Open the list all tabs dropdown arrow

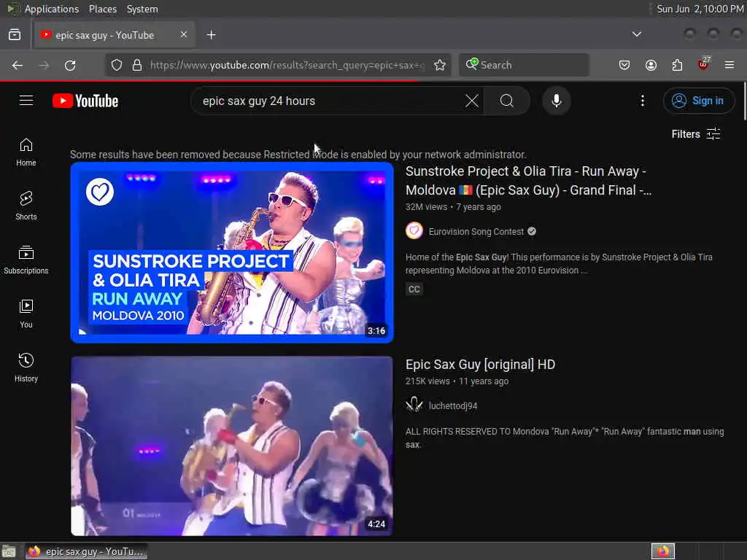point(636,34)
